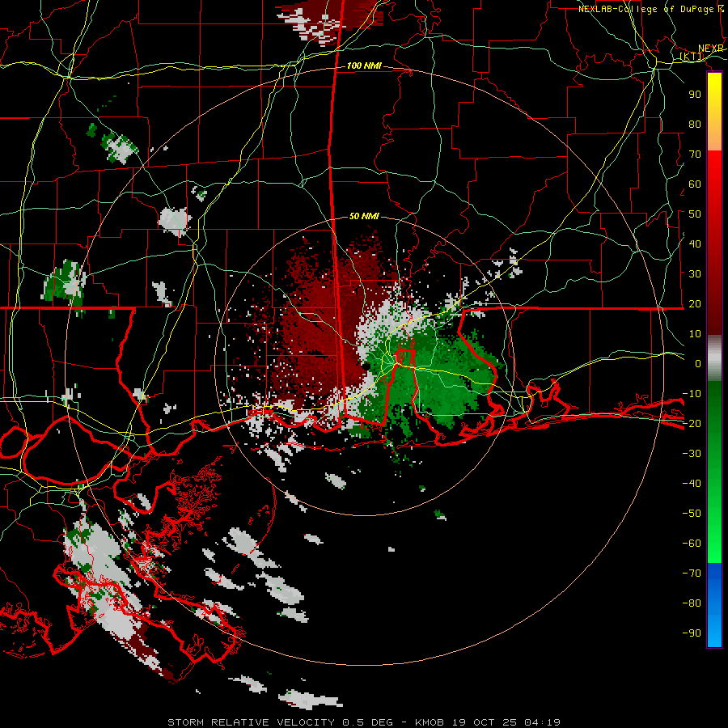
Task: Click the velocity color scale bar
Action: pyautogui.click(x=714, y=360)
